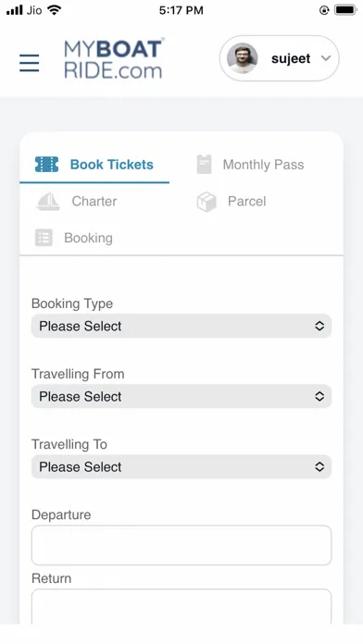Image resolution: width=363 pixels, height=644 pixels.
Task: Go to the Booking tab
Action: point(88,238)
